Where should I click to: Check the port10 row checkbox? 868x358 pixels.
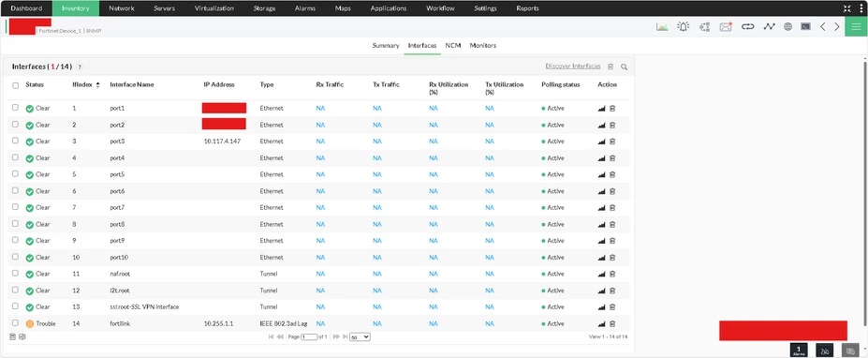tap(16, 257)
